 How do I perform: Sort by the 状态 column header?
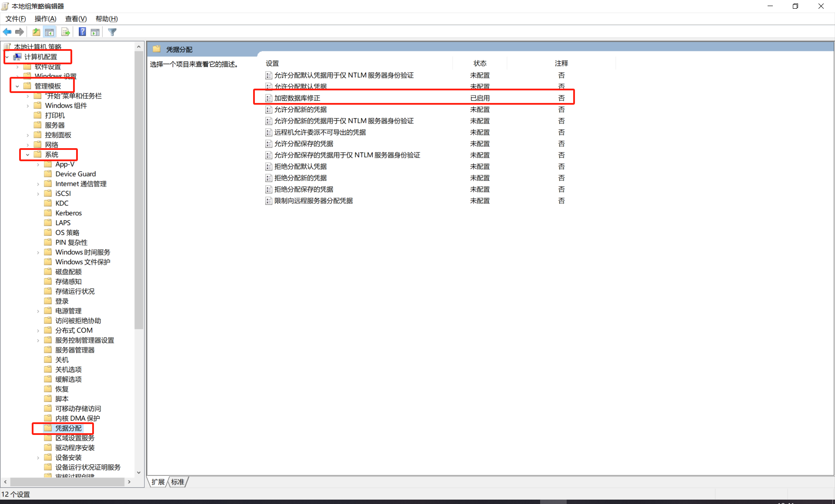coord(480,63)
